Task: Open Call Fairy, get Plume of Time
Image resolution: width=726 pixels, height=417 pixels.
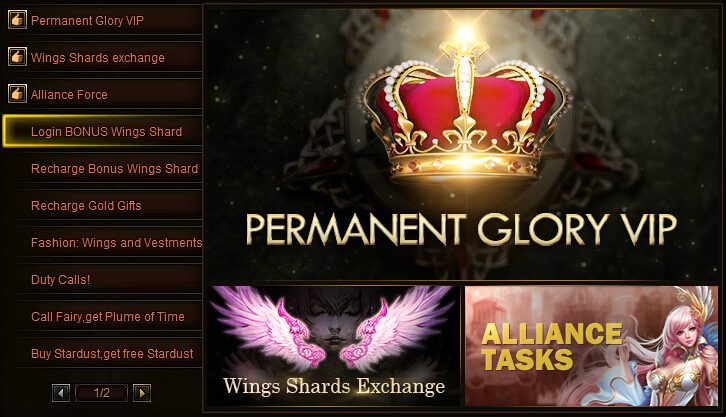Action: (108, 317)
